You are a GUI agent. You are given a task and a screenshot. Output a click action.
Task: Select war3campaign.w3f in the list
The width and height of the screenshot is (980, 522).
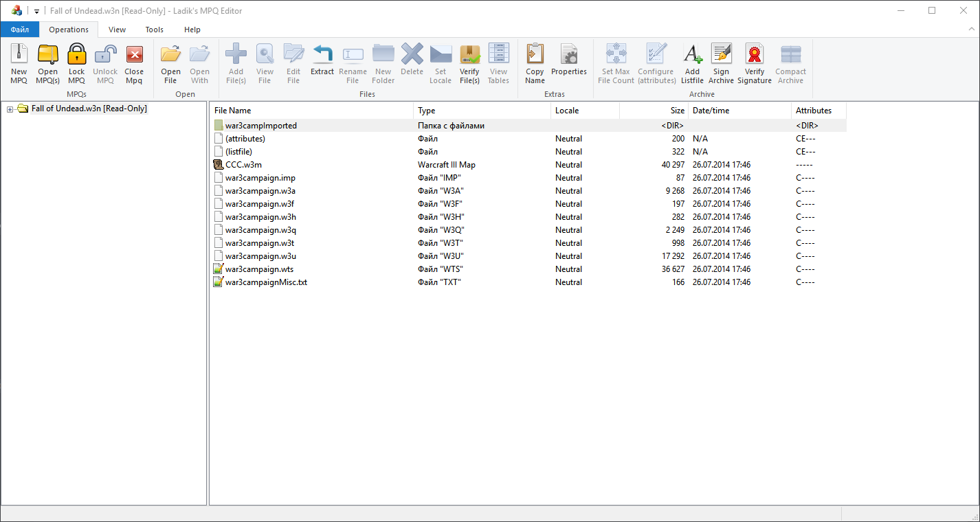[x=528, y=204]
